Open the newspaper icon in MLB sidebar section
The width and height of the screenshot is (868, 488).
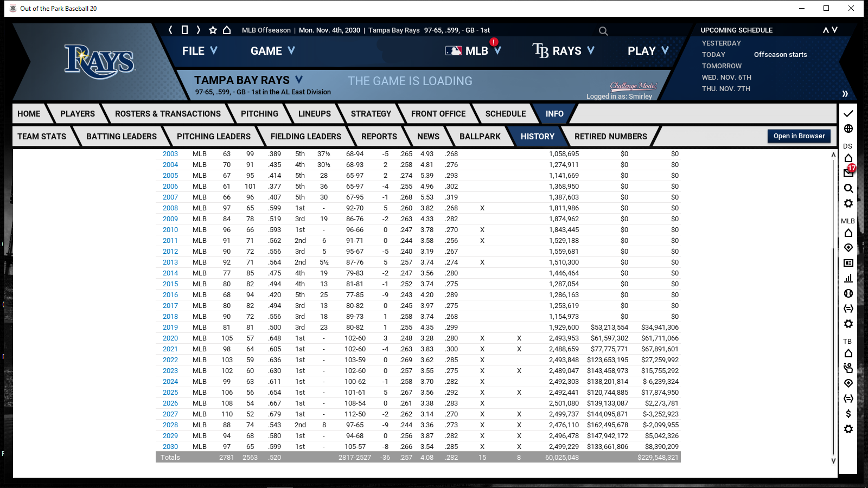848,263
